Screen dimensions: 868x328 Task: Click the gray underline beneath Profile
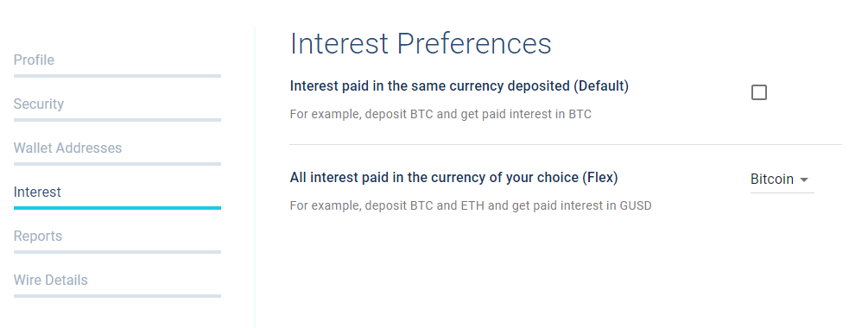tap(117, 76)
